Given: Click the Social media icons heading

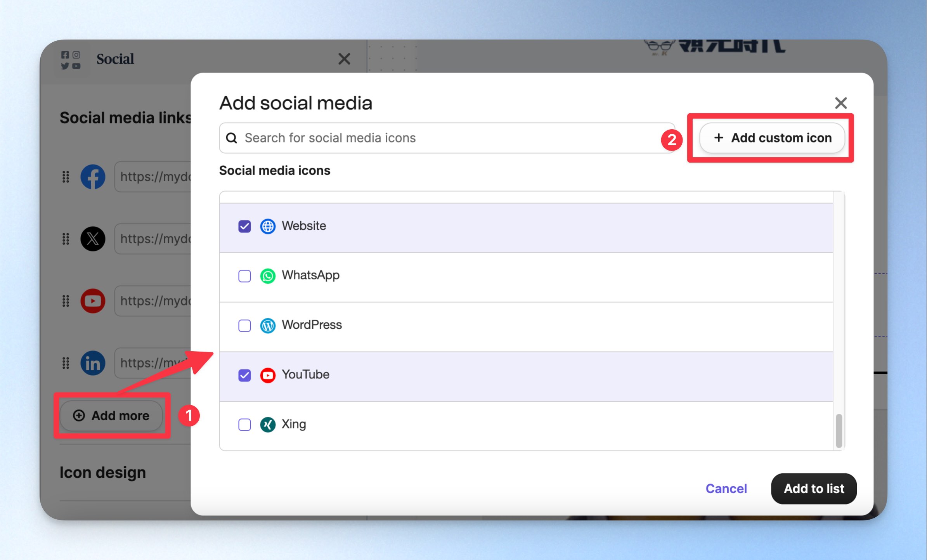Looking at the screenshot, I should tap(275, 170).
